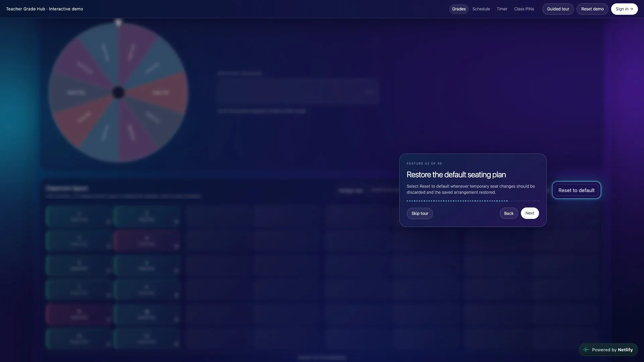Advance tour with Next button
Screen dimensions: 644x362
click(530, 213)
